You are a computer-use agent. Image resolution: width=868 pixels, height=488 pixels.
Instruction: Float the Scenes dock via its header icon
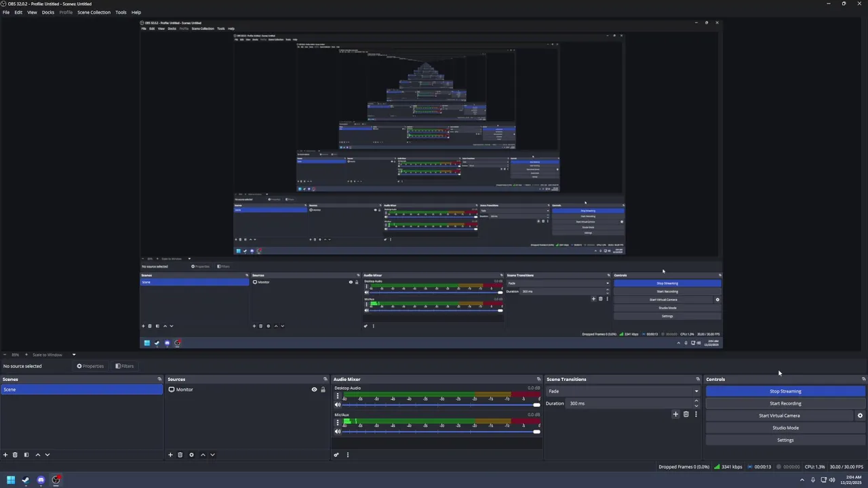[x=159, y=379]
